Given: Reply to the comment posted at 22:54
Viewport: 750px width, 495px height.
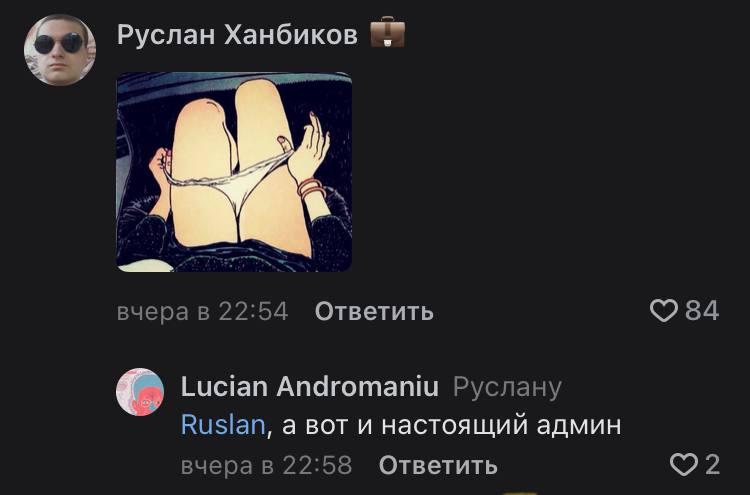Looking at the screenshot, I should [x=374, y=312].
